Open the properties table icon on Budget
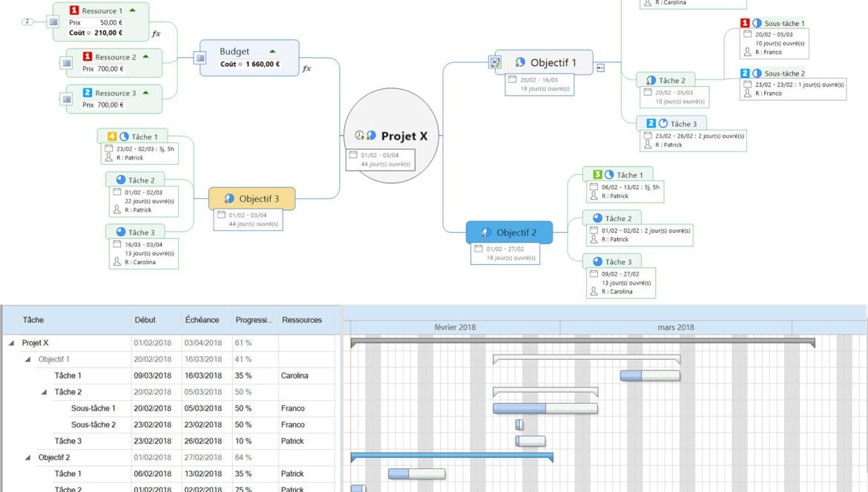 pos(200,58)
